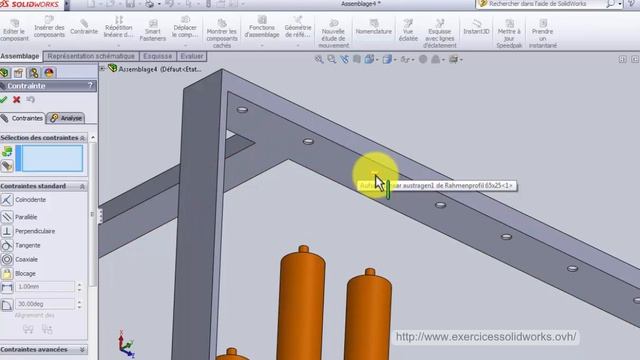
Task: Click Nomenclature tool
Action: pyautogui.click(x=374, y=27)
